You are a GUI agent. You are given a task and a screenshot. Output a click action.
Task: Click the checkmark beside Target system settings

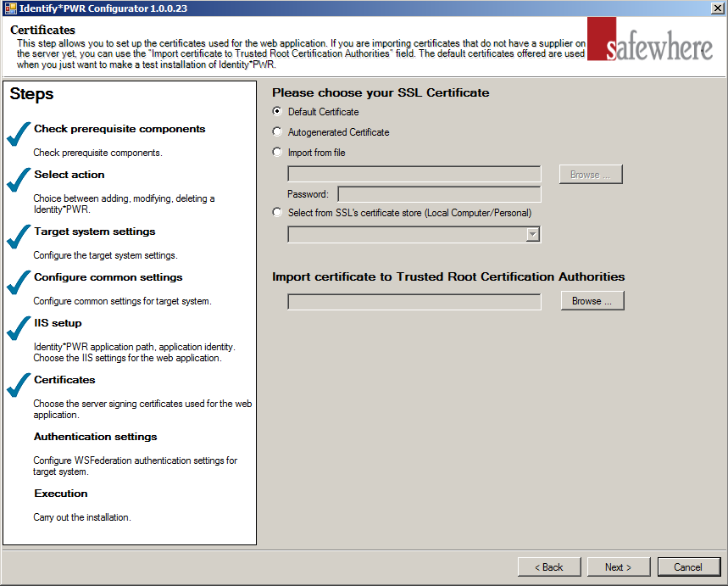click(x=19, y=237)
